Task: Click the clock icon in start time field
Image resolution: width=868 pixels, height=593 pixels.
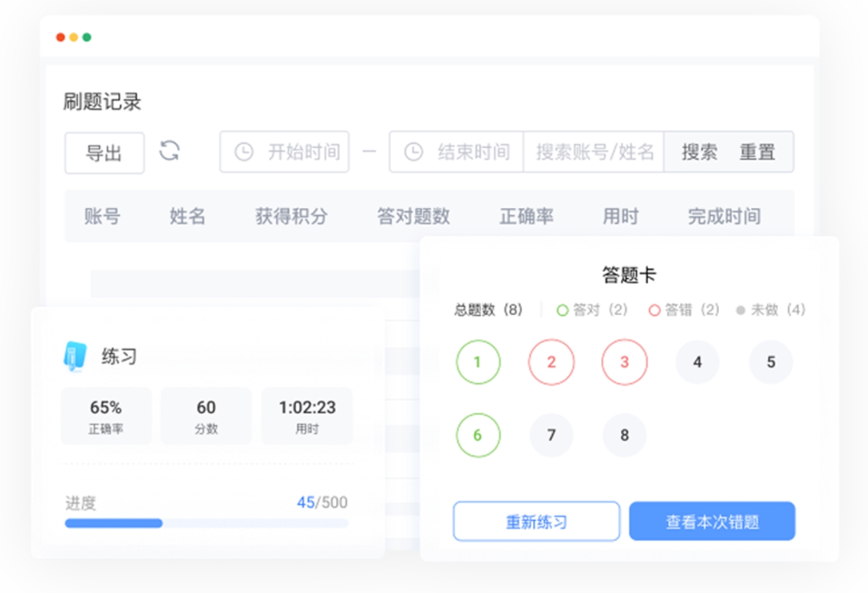Action: pos(244,152)
